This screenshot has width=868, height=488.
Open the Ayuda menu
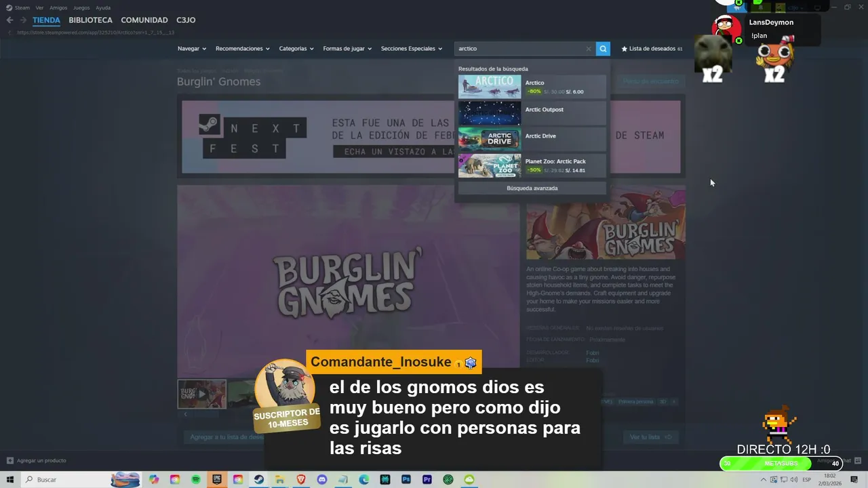(x=103, y=7)
